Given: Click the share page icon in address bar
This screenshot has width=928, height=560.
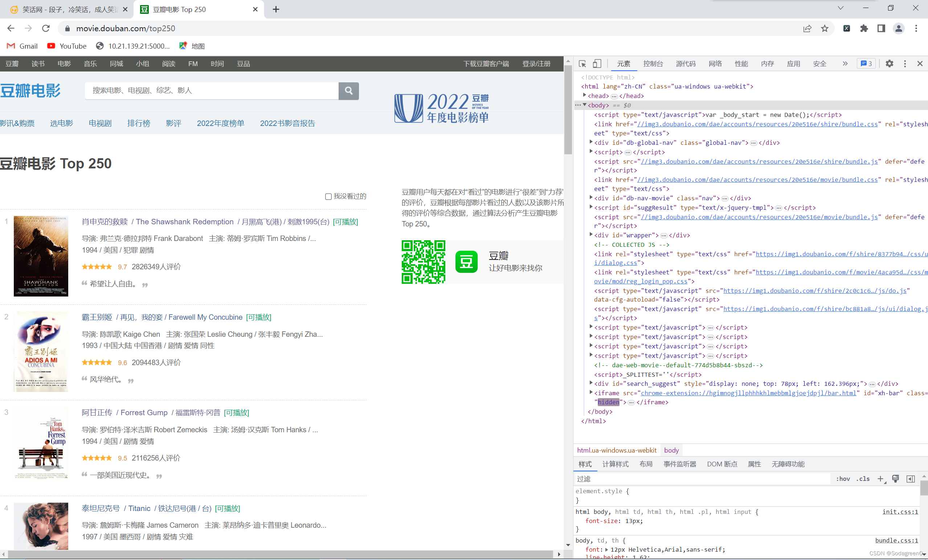Looking at the screenshot, I should coord(807,28).
